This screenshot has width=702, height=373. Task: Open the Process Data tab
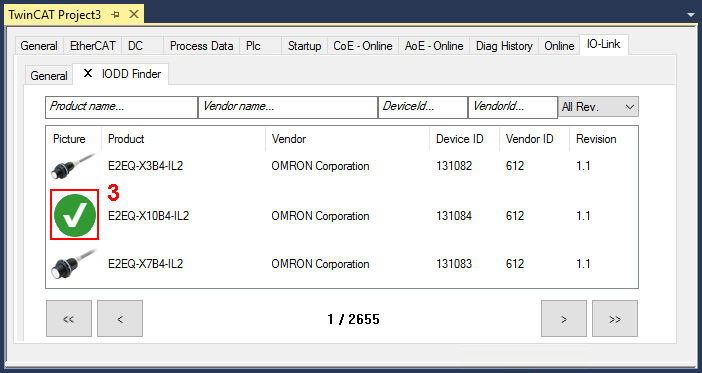tap(201, 46)
